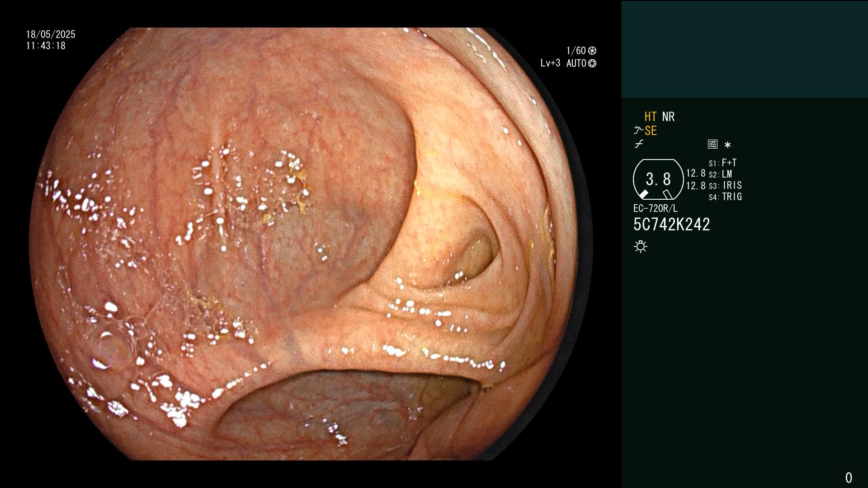Image resolution: width=868 pixels, height=488 pixels.
Task: Click the NR noise reduction label
Action: coord(668,117)
